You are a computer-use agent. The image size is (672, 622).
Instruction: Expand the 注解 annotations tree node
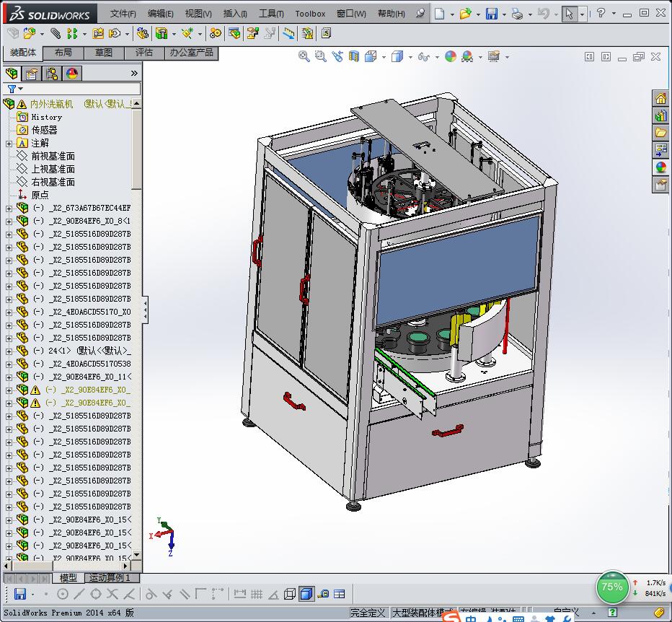(x=9, y=144)
